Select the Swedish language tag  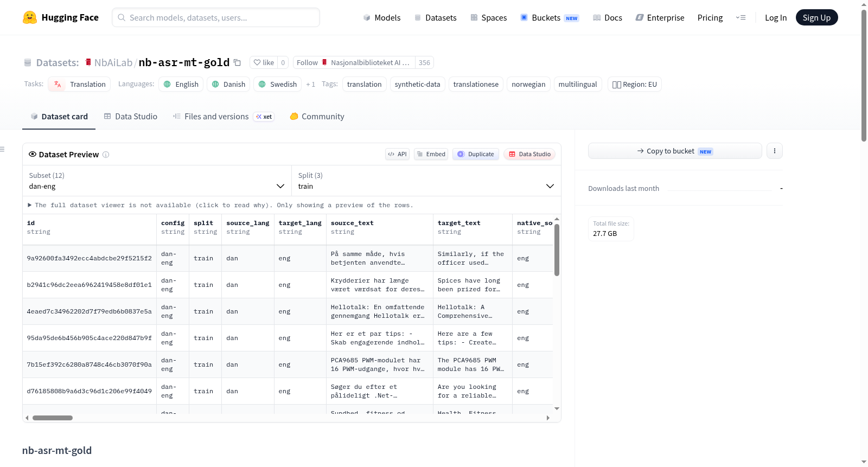tap(278, 84)
